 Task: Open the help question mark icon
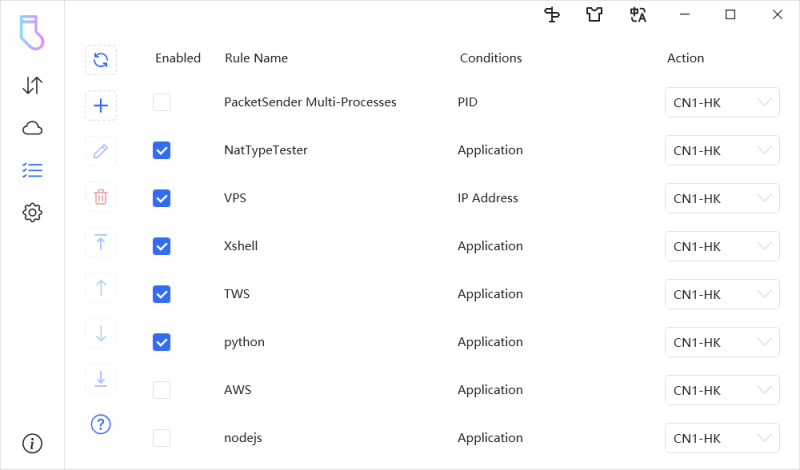[x=101, y=424]
